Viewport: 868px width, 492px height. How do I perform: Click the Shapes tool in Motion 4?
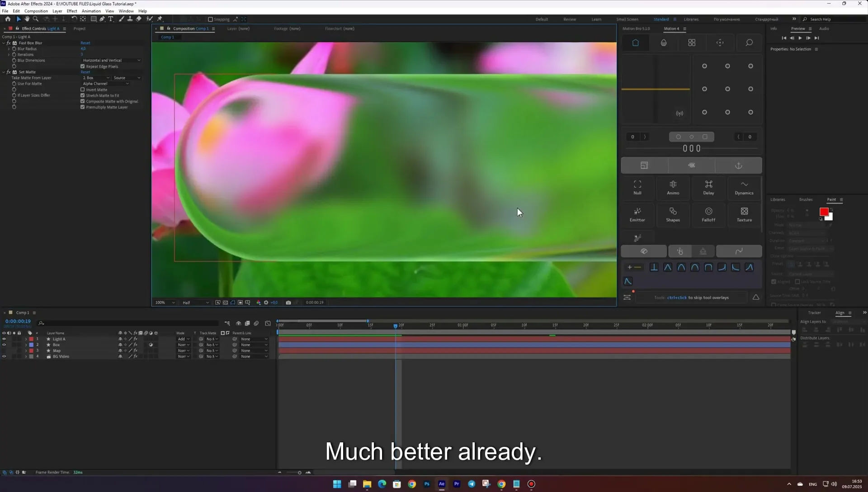point(673,214)
